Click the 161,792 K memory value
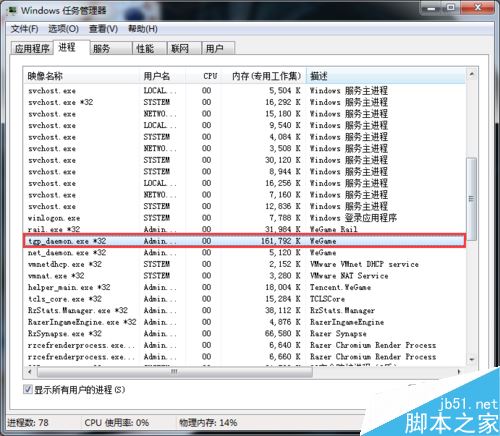The width and height of the screenshot is (500, 436). coord(281,241)
